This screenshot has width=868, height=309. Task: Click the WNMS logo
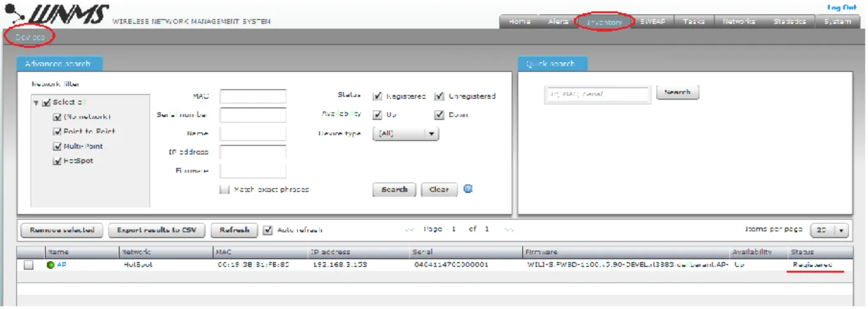(x=56, y=14)
